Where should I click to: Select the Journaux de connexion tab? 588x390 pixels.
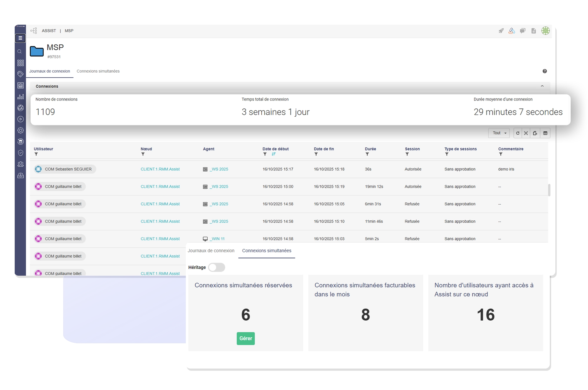point(49,71)
